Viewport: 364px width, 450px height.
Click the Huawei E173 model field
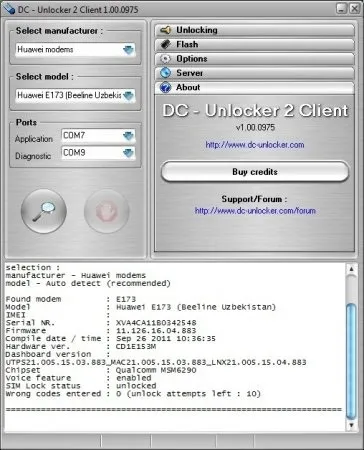point(75,95)
